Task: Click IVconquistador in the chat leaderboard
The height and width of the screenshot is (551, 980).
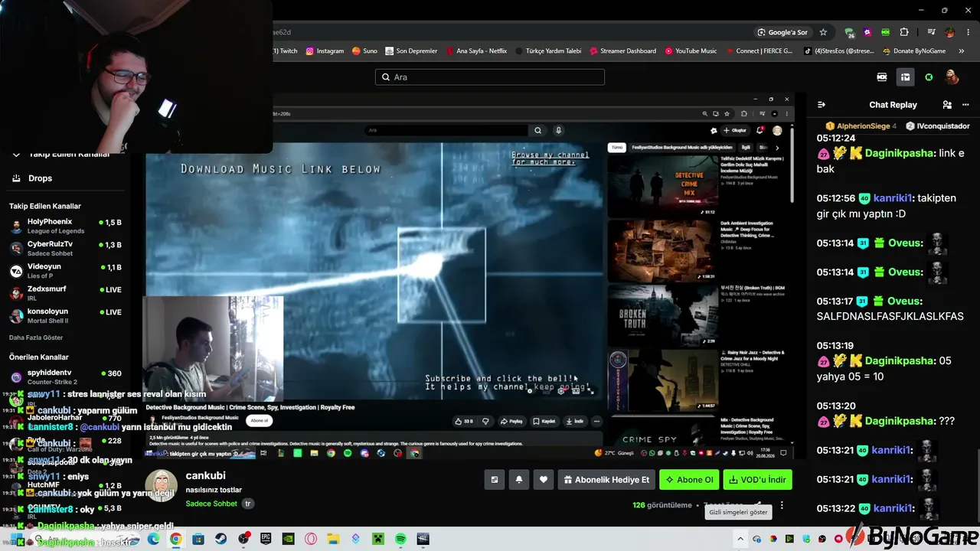Action: click(942, 126)
